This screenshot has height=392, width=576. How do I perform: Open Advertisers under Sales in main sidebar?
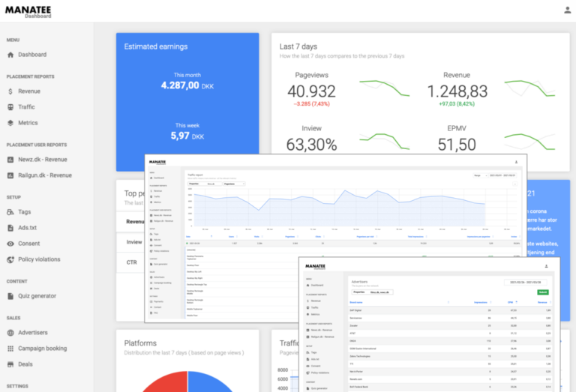(32, 333)
